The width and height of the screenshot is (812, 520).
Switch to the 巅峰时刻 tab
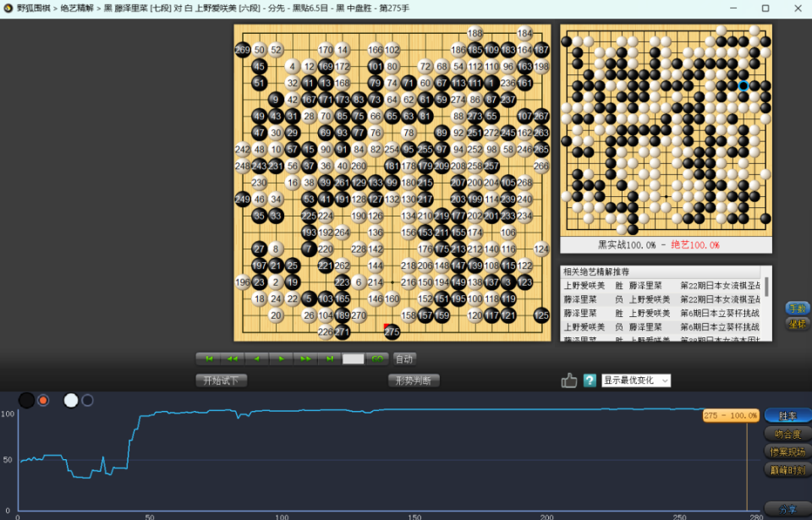[x=787, y=470]
